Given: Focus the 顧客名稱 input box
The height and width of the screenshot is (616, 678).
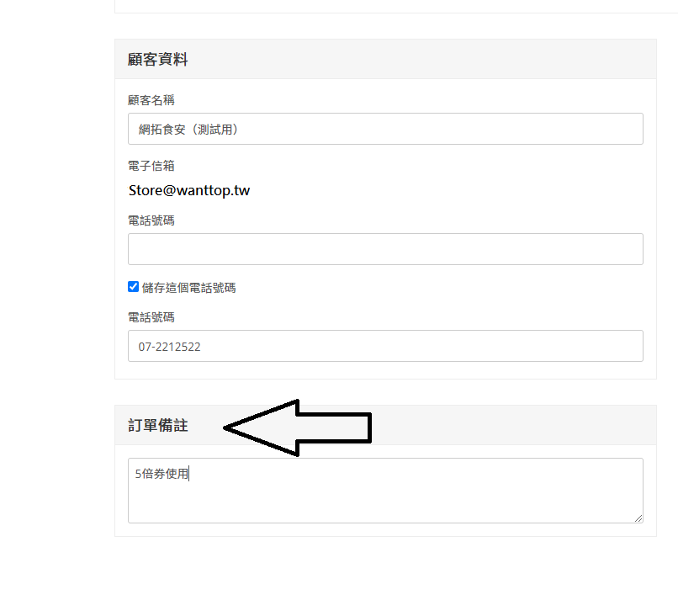Looking at the screenshot, I should click(x=385, y=129).
